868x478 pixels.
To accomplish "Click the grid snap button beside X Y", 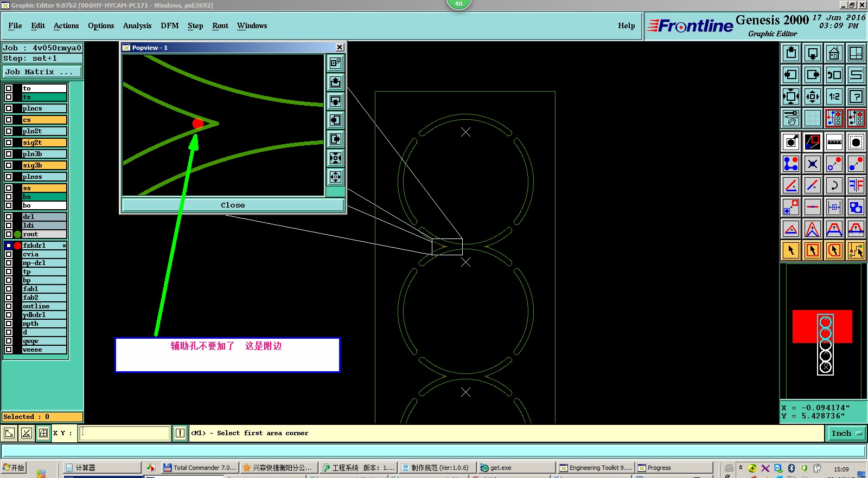I will (43, 433).
